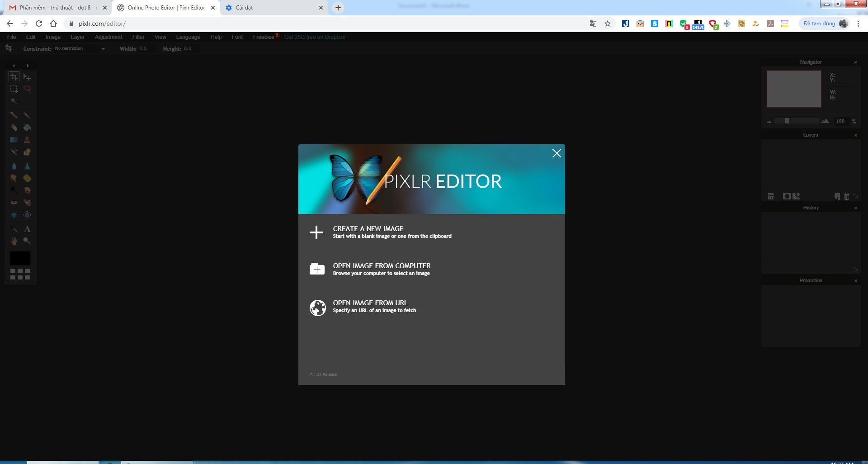Select the Bloat tool
This screenshot has height=464, width=868.
[14, 215]
